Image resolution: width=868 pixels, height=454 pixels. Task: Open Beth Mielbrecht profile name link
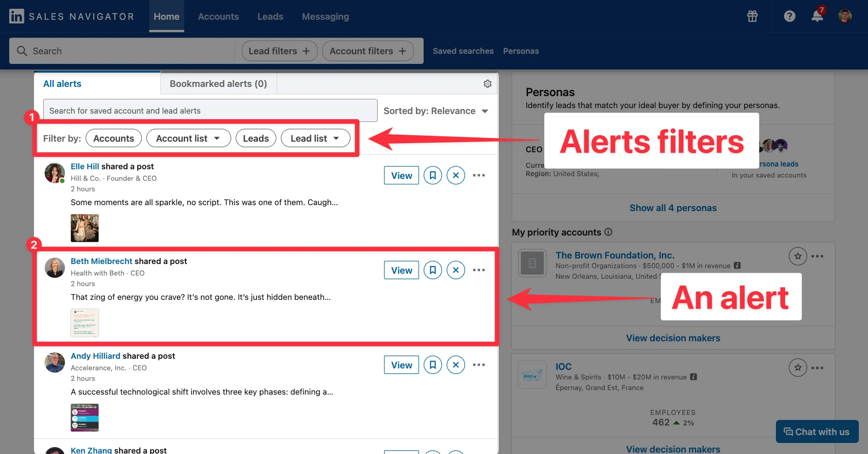pos(101,261)
